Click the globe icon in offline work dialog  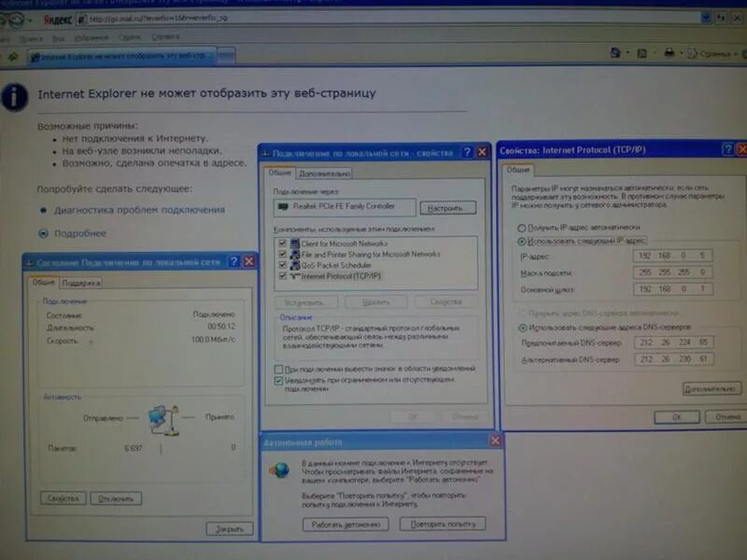[279, 471]
